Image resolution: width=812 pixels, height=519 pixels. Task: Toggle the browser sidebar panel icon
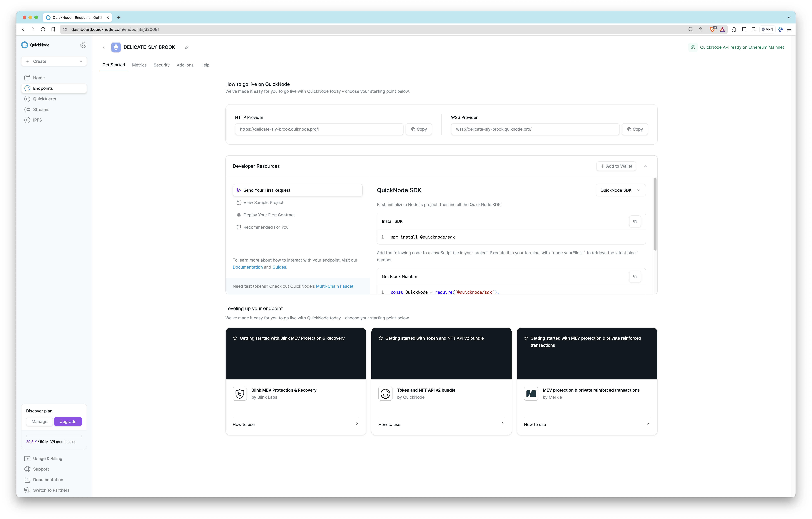[x=744, y=29]
